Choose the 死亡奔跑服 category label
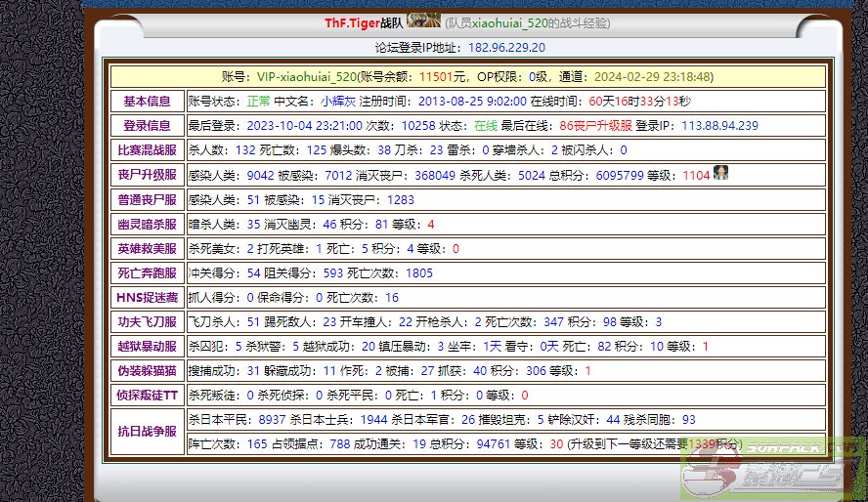This screenshot has height=502, width=868. (147, 272)
